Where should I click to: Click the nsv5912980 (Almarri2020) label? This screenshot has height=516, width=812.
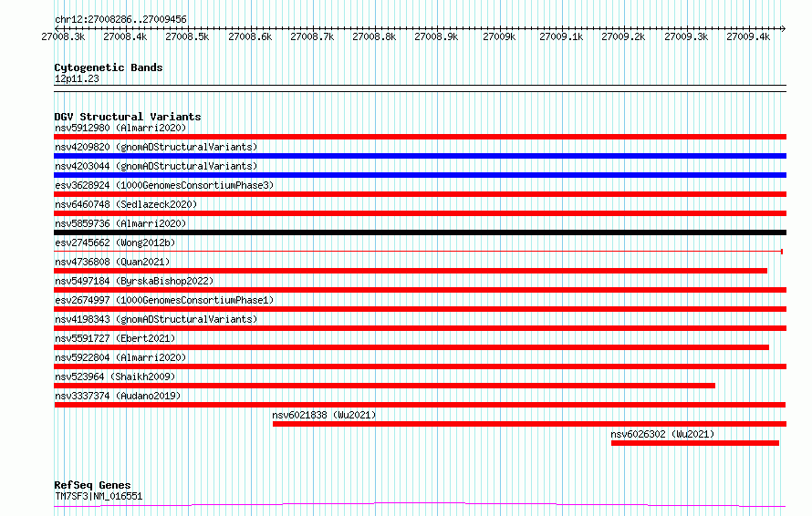point(120,128)
